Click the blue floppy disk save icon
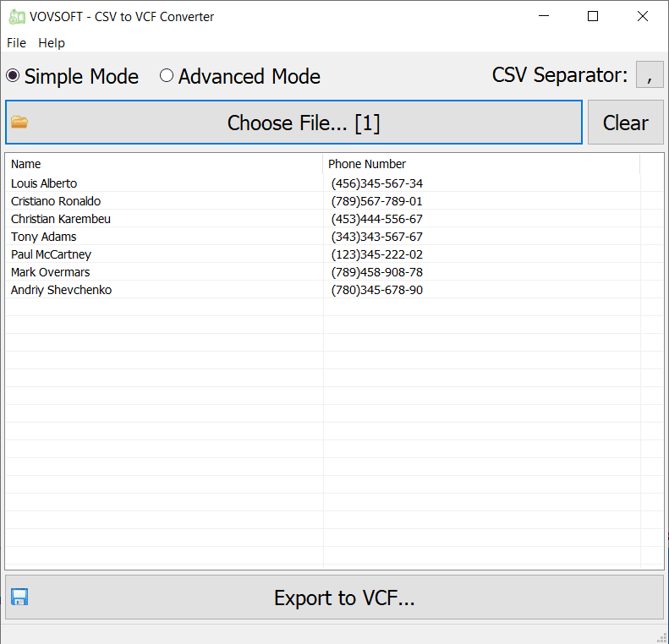This screenshot has height=644, width=669. [x=19, y=598]
